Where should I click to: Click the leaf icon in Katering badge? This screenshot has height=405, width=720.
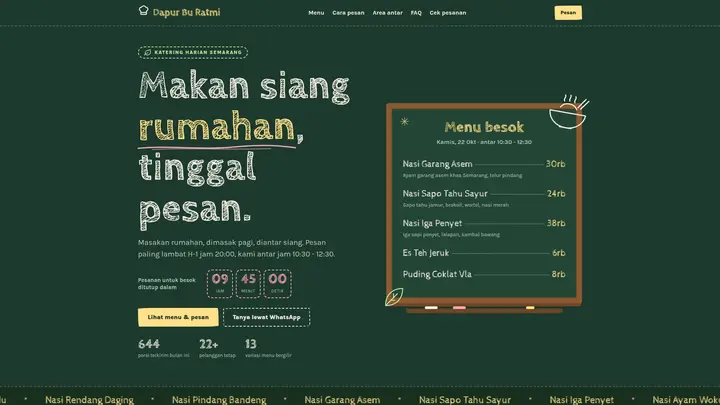coord(147,52)
